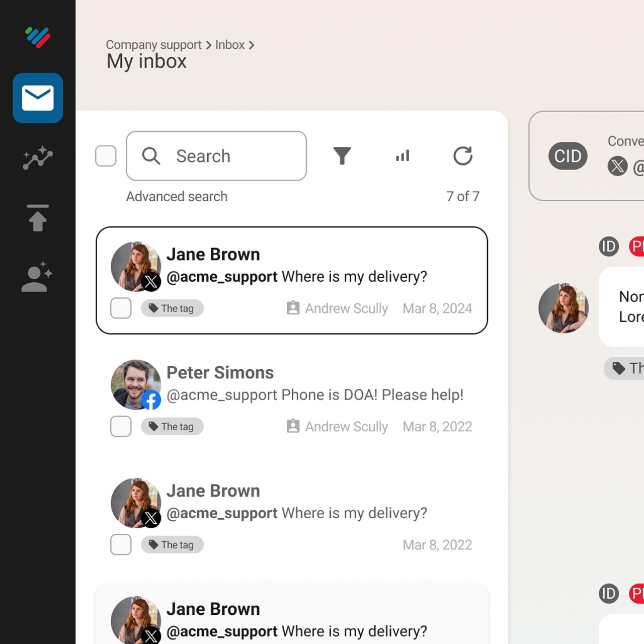Screen dimensions: 644x644
Task: Open the Advanced search link
Action: coord(177,196)
